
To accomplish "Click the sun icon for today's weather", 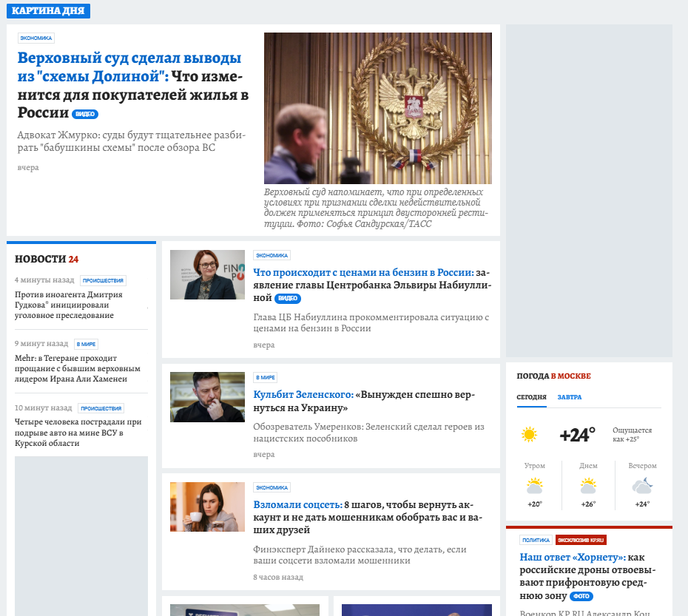I will [x=529, y=434].
